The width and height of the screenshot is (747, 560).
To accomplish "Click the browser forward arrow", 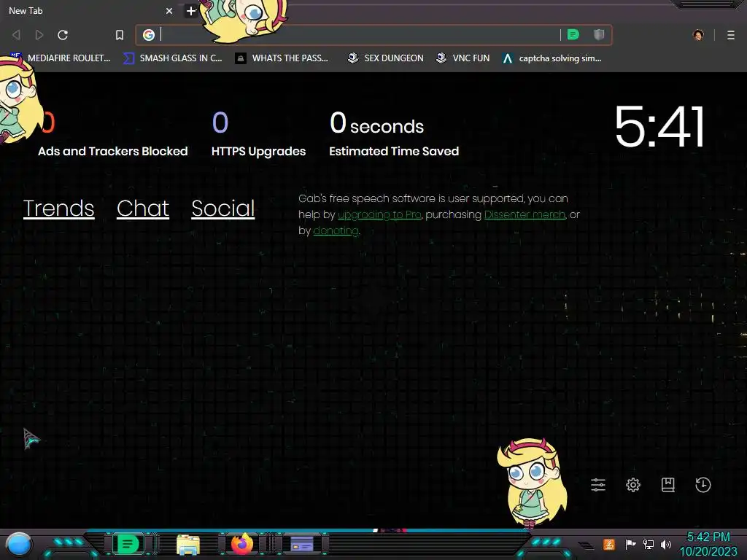I will tap(39, 35).
